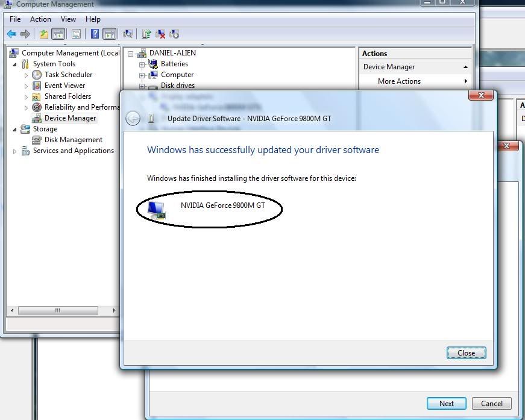
Task: Click the console tree horizontal scrollbar thumb
Action: pos(58,310)
